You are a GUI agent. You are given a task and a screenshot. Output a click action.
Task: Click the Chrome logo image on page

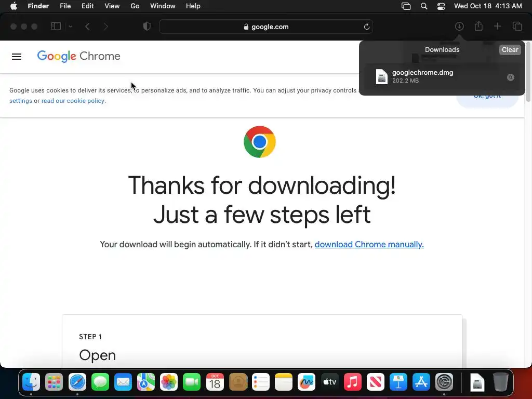[x=260, y=142]
